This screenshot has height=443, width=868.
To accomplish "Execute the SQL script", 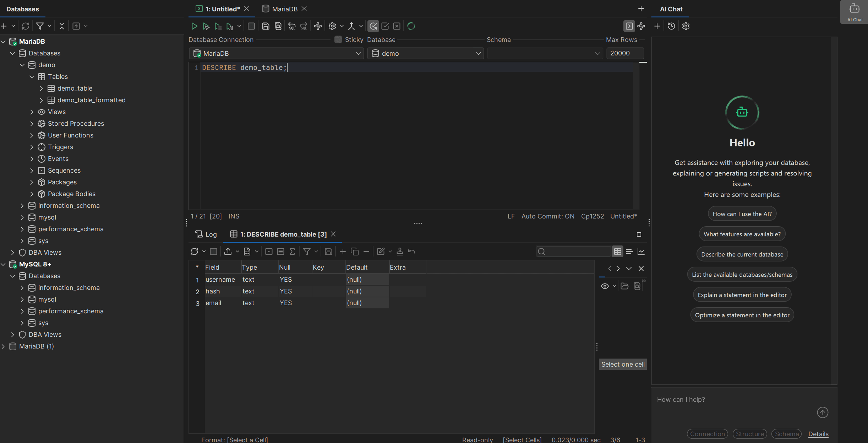I will 218,26.
